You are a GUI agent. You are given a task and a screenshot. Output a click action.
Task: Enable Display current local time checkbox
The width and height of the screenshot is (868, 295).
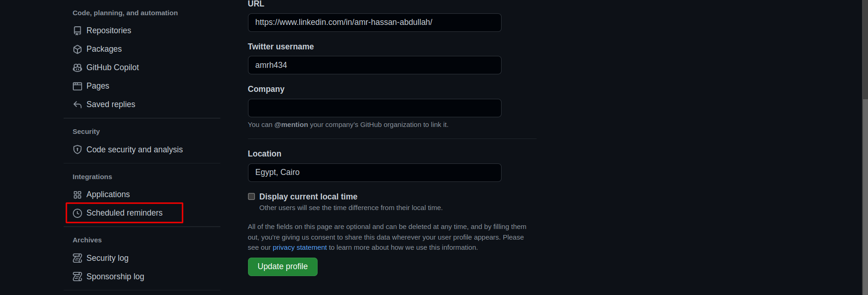click(x=252, y=197)
